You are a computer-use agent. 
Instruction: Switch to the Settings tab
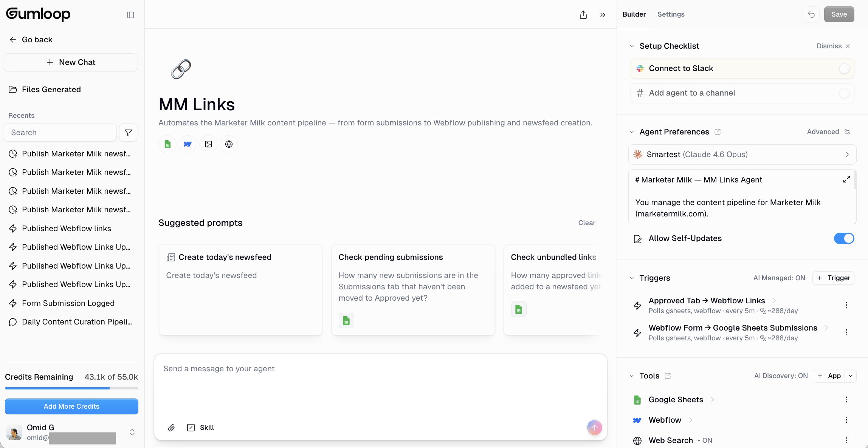(x=671, y=14)
